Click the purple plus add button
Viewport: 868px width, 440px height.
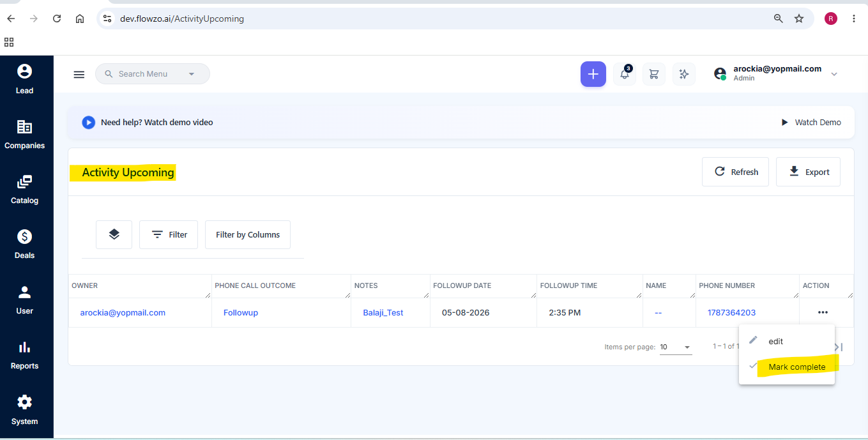[x=593, y=74]
